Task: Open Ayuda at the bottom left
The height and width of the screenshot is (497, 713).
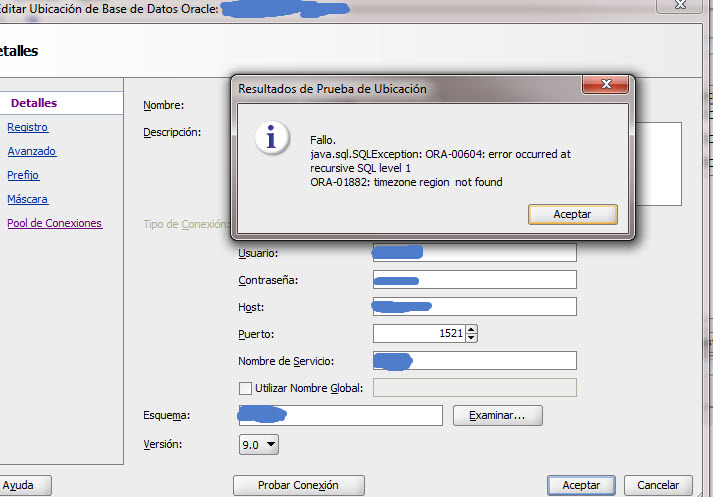Action: [20, 485]
